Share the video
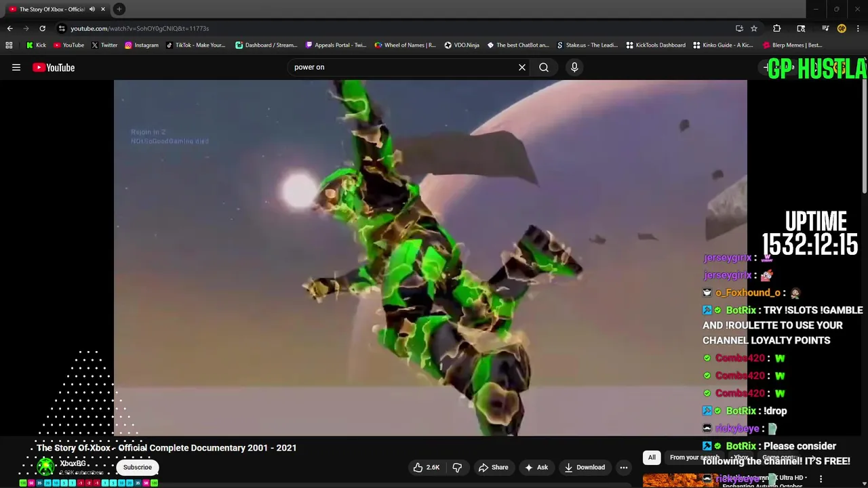 (x=493, y=467)
